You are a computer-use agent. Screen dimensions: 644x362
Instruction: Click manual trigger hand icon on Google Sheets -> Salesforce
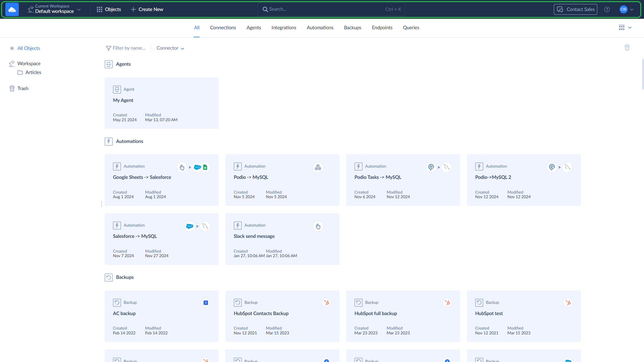click(x=182, y=167)
